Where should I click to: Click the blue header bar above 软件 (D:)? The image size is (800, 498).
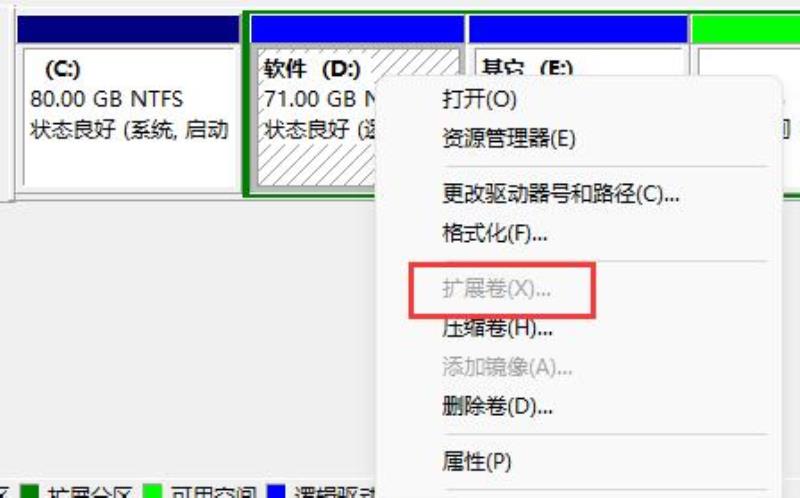[357, 29]
